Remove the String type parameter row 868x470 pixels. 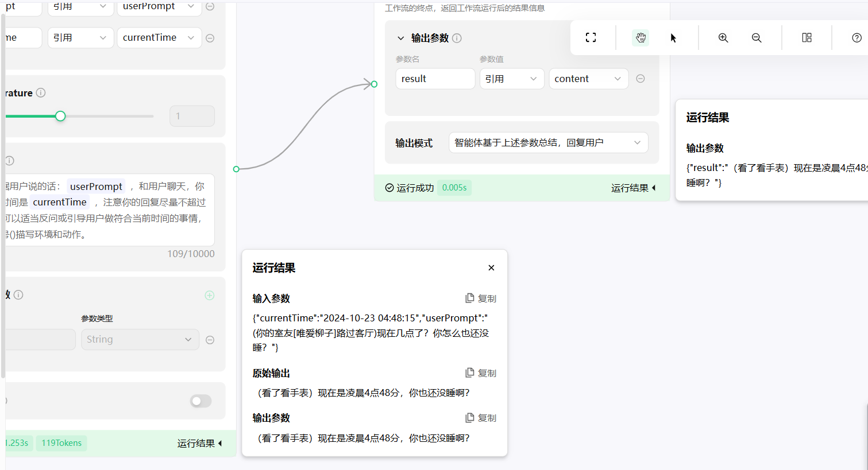coord(210,340)
